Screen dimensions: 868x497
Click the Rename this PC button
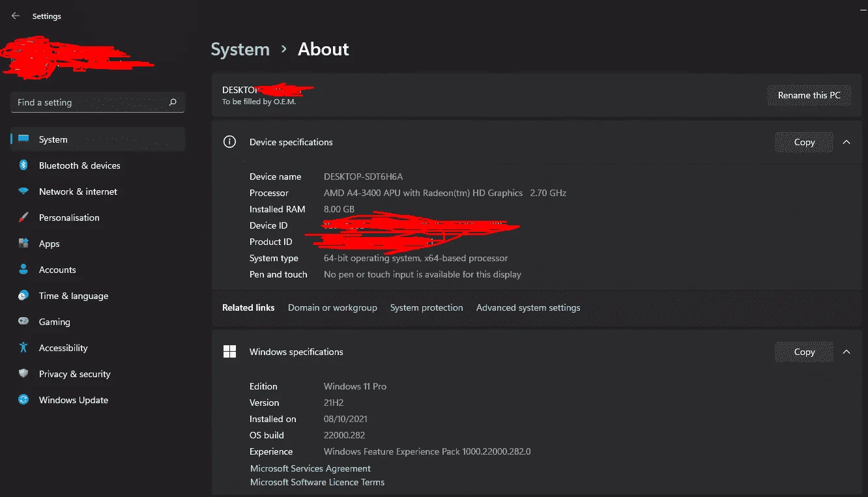click(809, 95)
